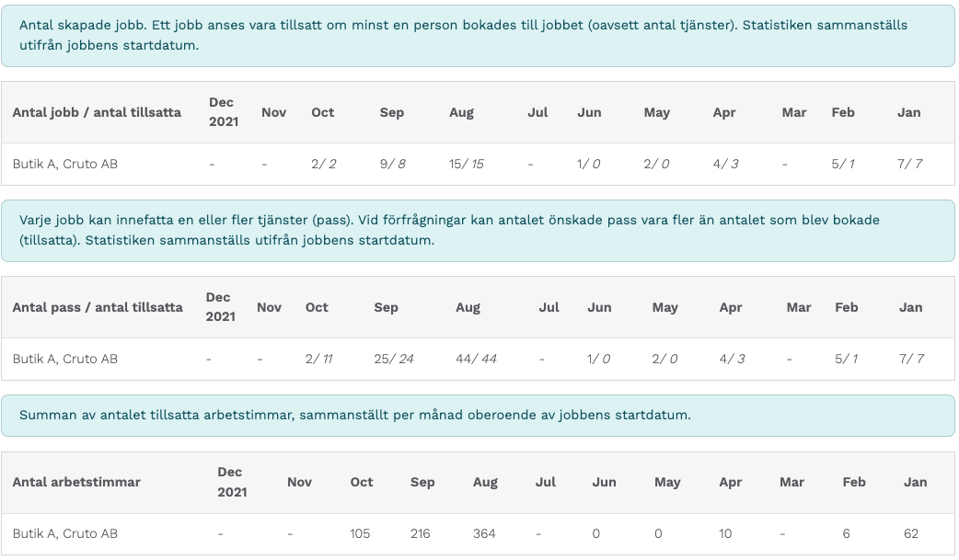Click the 'Antal arbetstimmar' column header
The width and height of the screenshot is (959, 560).
(x=76, y=483)
